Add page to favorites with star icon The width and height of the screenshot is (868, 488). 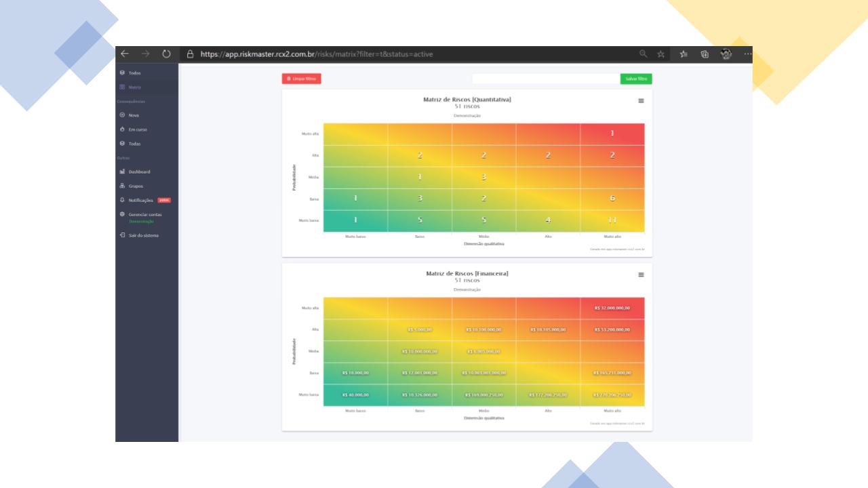tap(660, 54)
